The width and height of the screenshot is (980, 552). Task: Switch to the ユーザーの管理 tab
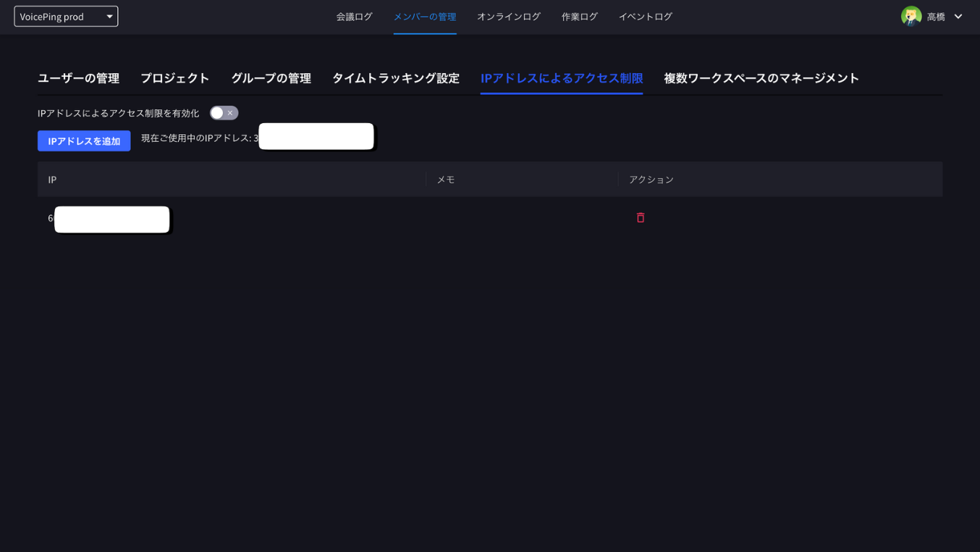click(x=78, y=78)
